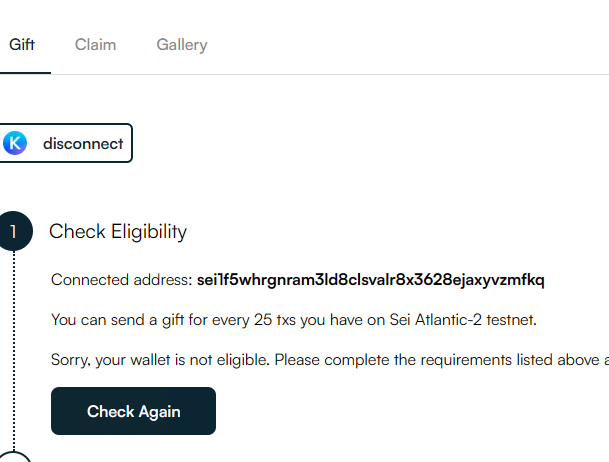The height and width of the screenshot is (462, 609).
Task: Click the dotted step connector line
Action: pyautogui.click(x=14, y=351)
